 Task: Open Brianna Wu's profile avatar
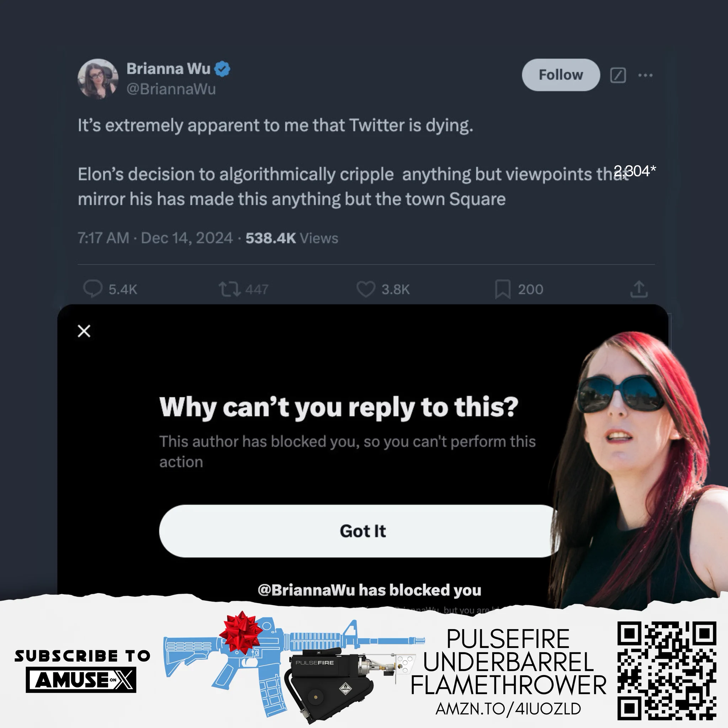(98, 79)
